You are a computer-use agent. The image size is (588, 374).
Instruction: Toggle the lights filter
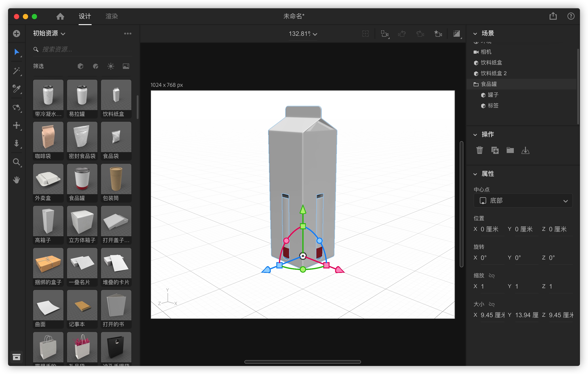tap(111, 66)
